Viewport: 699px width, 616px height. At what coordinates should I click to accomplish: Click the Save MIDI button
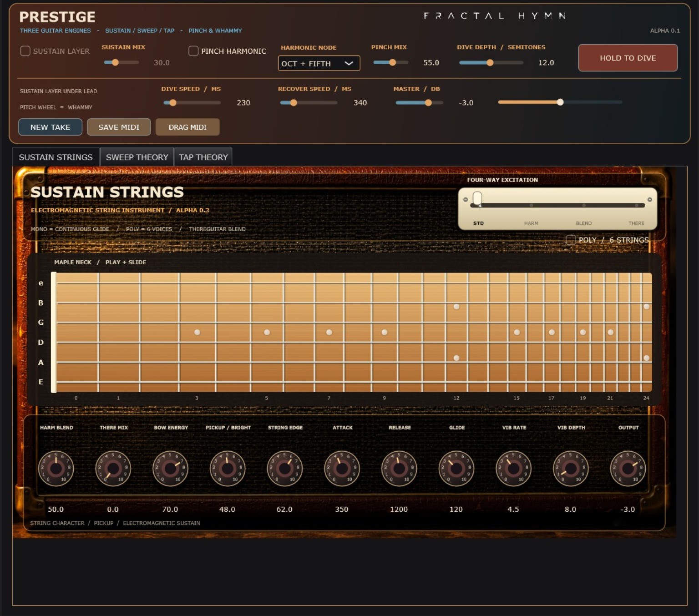pos(119,127)
